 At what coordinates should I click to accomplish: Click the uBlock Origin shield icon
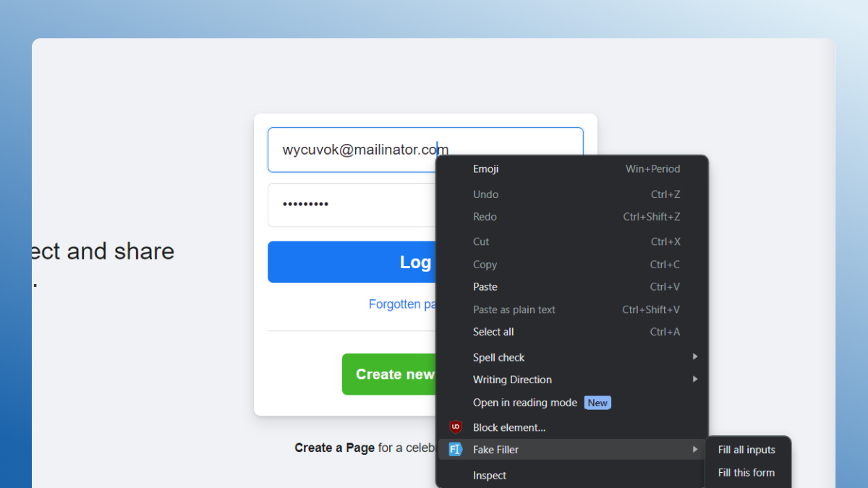pyautogui.click(x=455, y=427)
